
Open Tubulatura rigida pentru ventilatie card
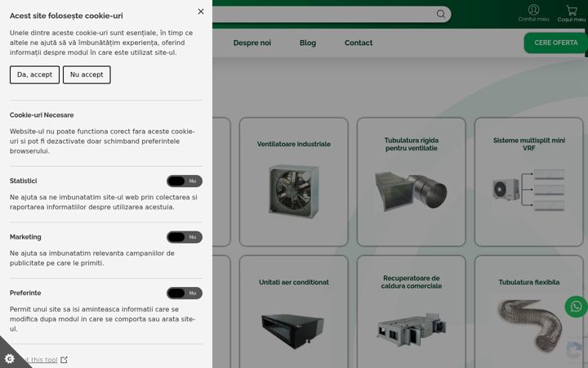coord(412,182)
